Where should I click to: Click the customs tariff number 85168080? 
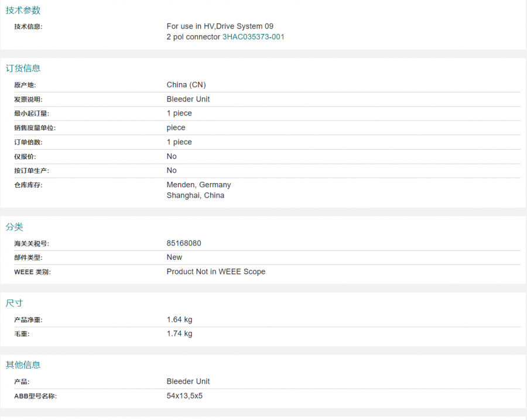(184, 243)
